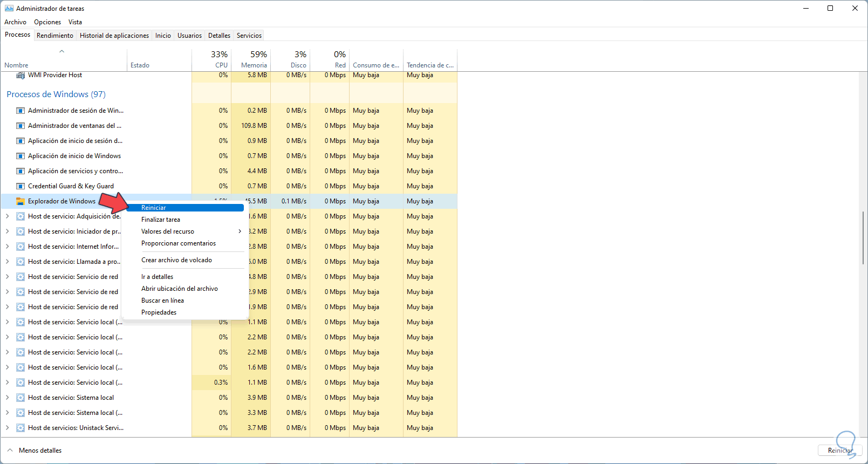Expand Host de servicio: Adquisición de.. group

[7, 216]
